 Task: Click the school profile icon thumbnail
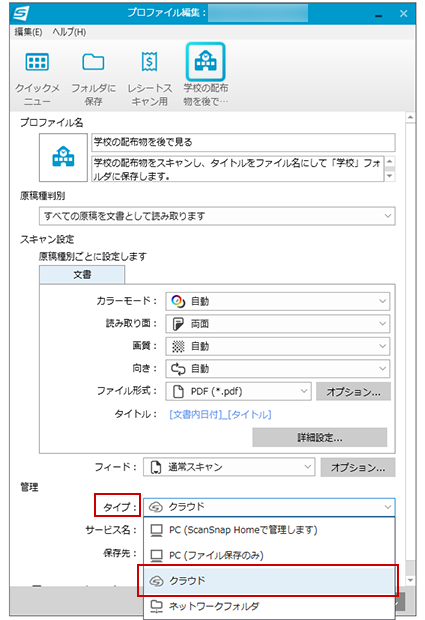pos(63,157)
